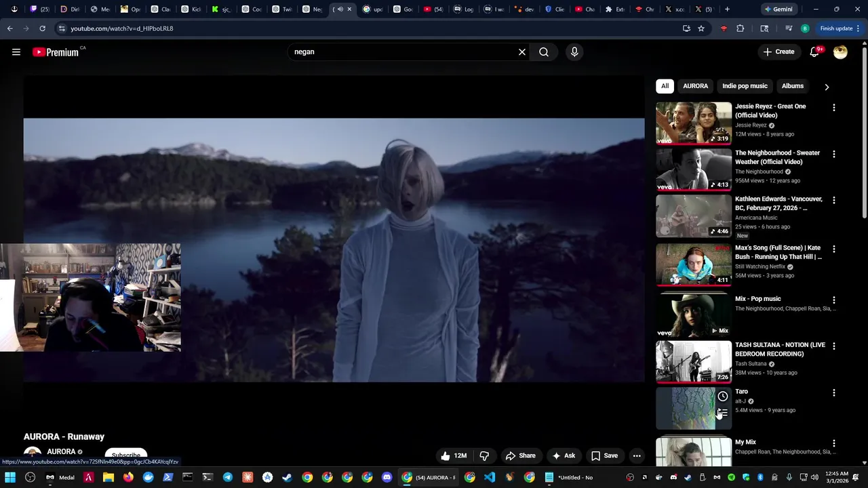Viewport: 868px width, 488px height.
Task: Select the All filter chip
Action: (x=665, y=86)
